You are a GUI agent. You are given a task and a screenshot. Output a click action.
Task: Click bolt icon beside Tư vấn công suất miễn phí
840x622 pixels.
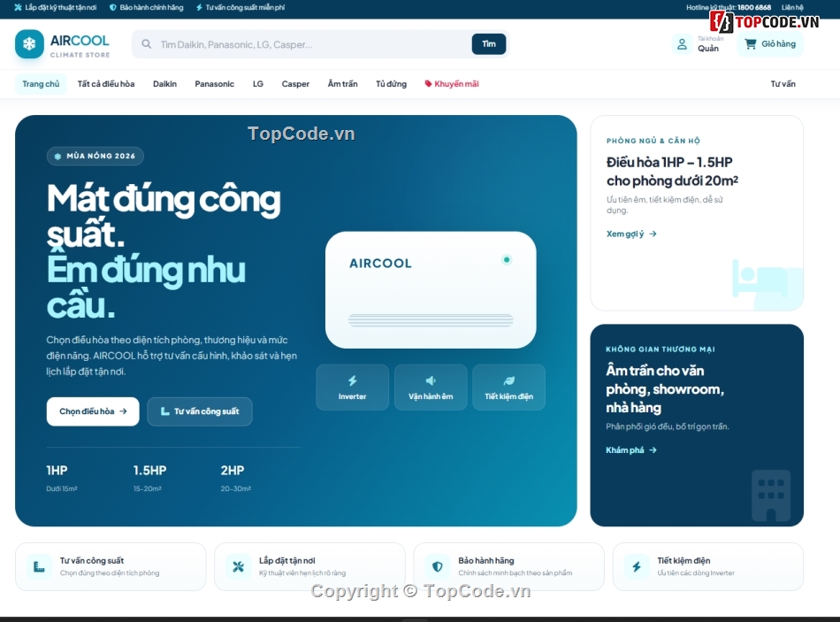[199, 7]
